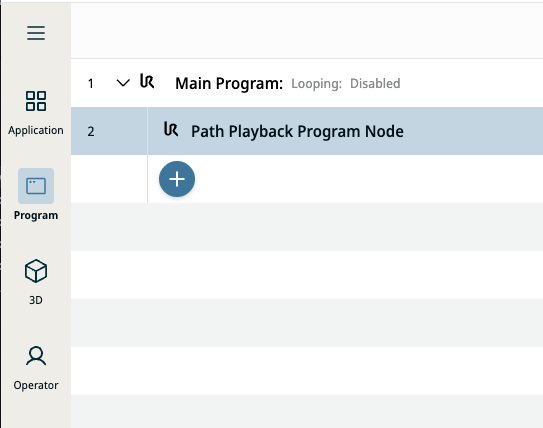Click the 3D sidebar label

36,300
